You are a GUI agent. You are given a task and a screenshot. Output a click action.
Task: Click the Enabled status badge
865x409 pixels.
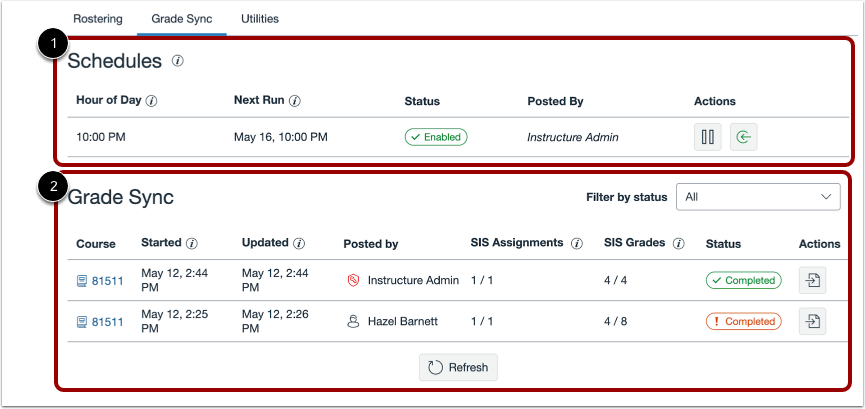pyautogui.click(x=436, y=137)
